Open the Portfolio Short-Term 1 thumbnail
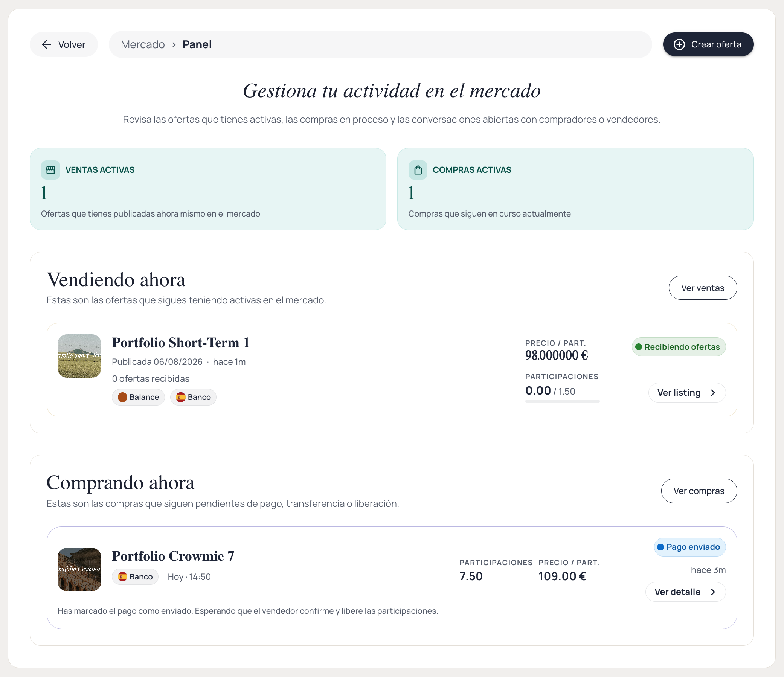The image size is (784, 677). pos(79,356)
